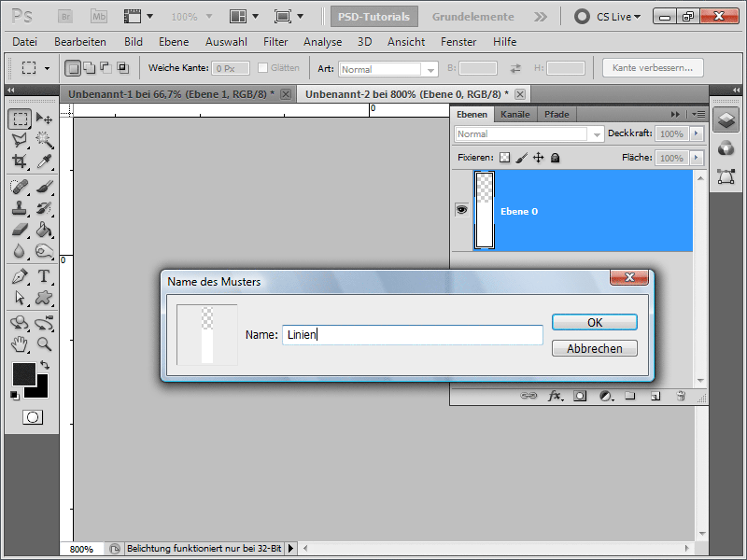Select the Hand tool
This screenshot has width=747, height=560.
tap(20, 344)
